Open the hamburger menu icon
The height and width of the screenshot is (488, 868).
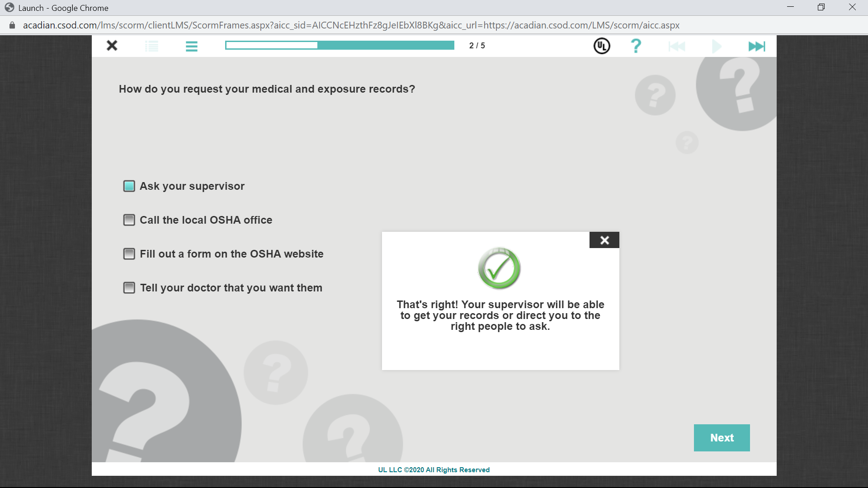192,46
